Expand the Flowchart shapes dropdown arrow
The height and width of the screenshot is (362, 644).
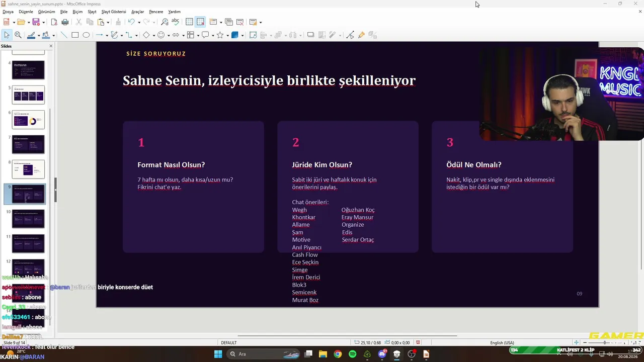click(198, 35)
